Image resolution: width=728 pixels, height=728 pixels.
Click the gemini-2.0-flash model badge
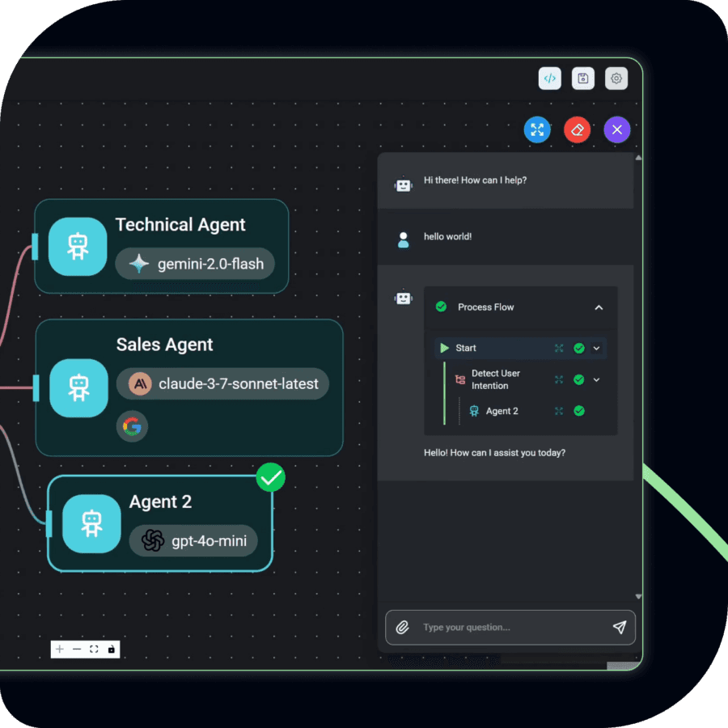[x=195, y=264]
